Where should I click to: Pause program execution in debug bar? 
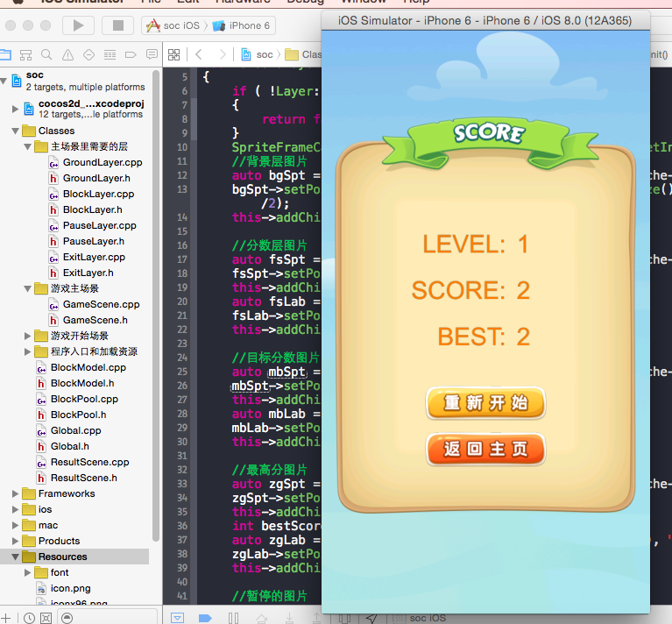pos(233,618)
